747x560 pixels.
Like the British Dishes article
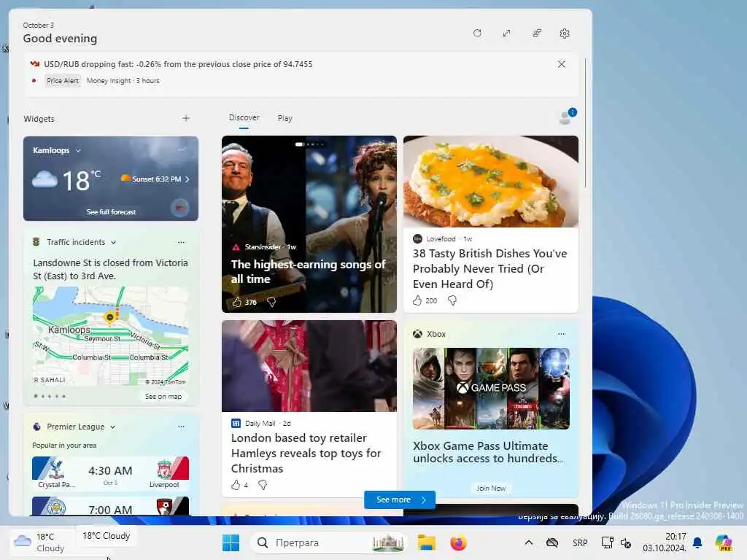click(x=417, y=300)
